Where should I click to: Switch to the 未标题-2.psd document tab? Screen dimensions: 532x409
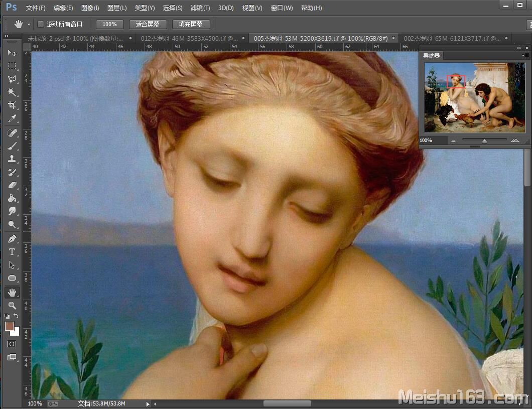[75, 38]
